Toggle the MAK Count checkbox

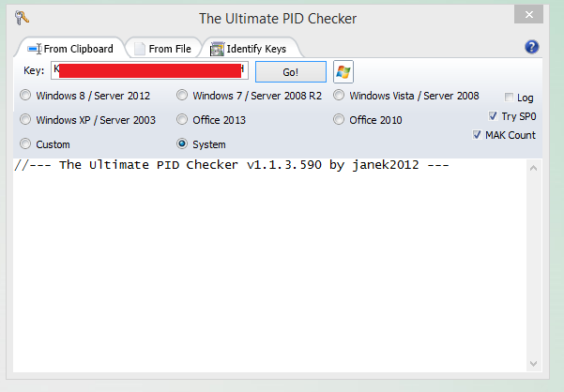[x=477, y=135]
